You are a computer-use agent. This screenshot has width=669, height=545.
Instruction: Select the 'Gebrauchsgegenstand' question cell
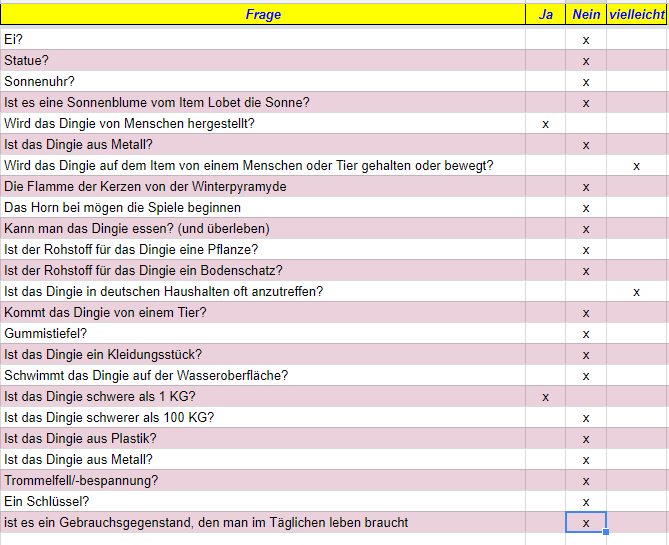(263, 522)
